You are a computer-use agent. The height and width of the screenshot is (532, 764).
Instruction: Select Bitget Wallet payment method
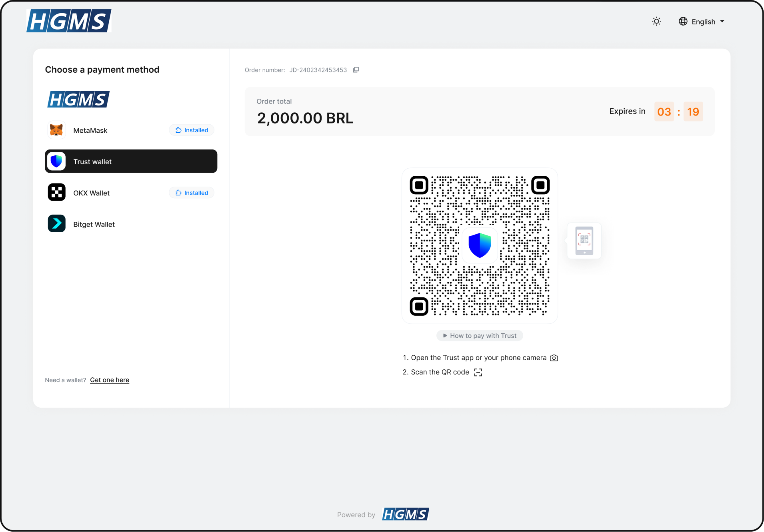131,224
